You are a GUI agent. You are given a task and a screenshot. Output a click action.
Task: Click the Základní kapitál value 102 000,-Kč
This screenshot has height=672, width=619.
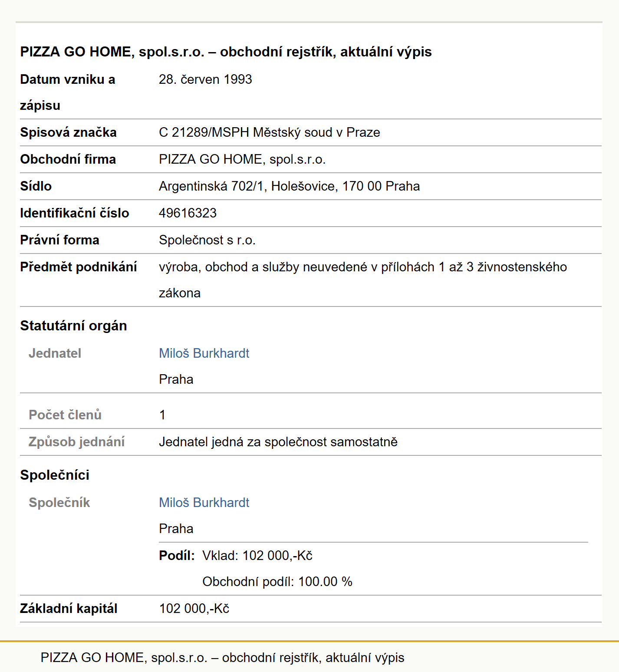pyautogui.click(x=194, y=609)
